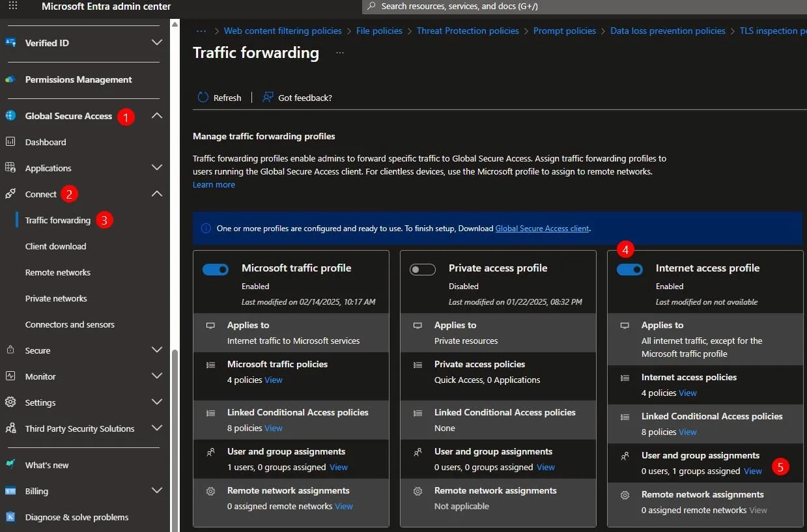Image resolution: width=807 pixels, height=532 pixels.
Task: Click the Third Party Security Solutions icon
Action: point(10,428)
